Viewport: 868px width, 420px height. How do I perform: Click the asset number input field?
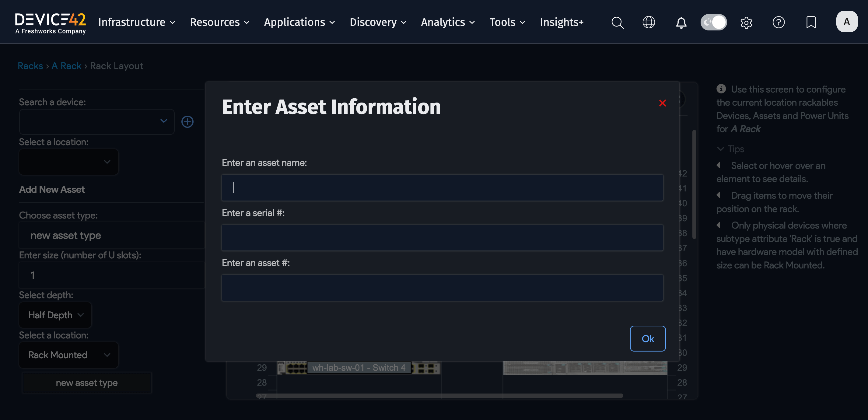coord(442,288)
